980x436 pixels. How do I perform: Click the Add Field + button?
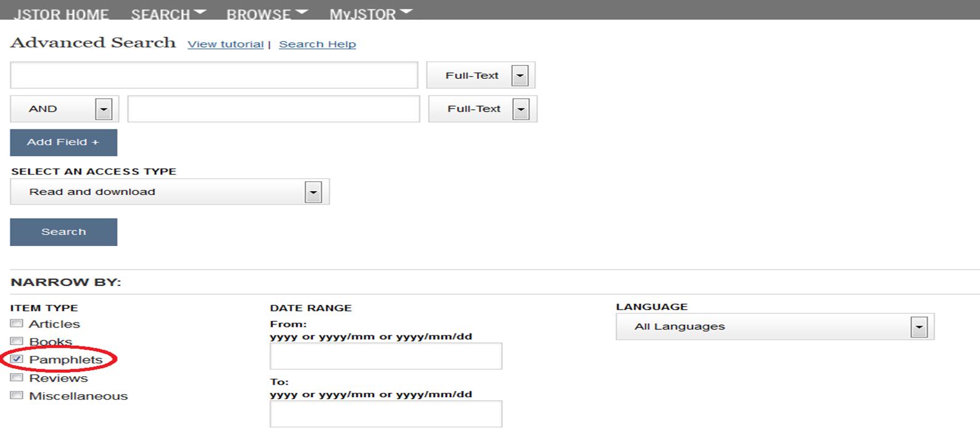pos(63,142)
